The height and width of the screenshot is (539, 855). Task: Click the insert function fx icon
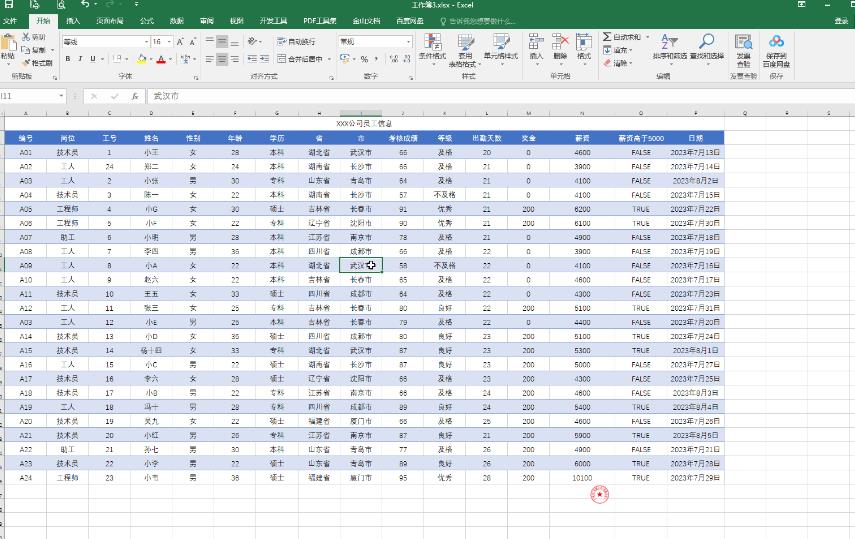pos(135,96)
